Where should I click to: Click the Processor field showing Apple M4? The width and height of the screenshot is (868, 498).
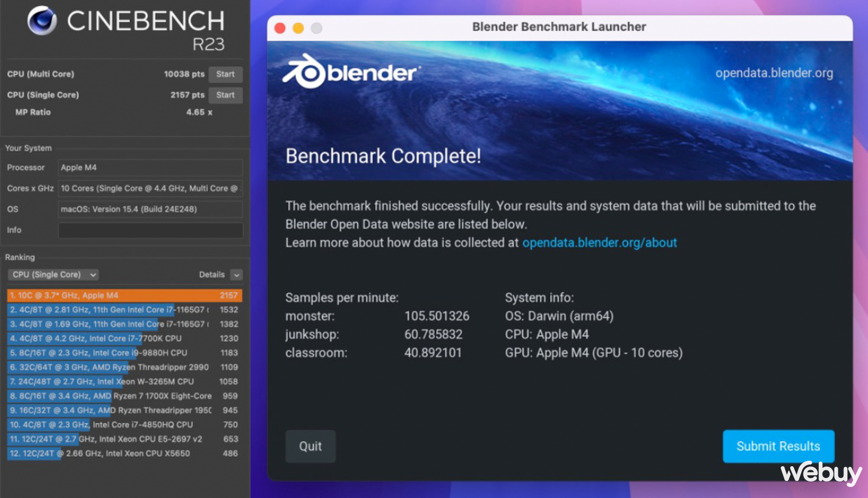point(150,168)
